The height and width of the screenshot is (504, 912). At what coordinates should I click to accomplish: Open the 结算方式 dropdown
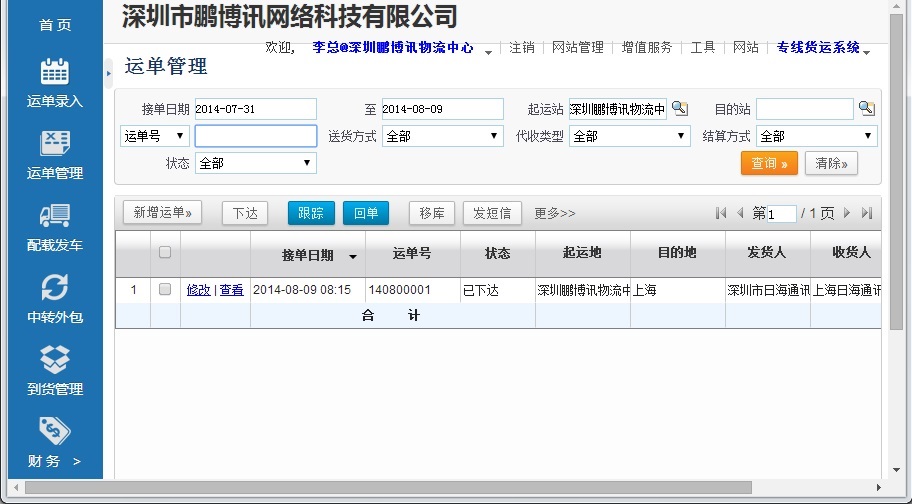[x=817, y=136]
